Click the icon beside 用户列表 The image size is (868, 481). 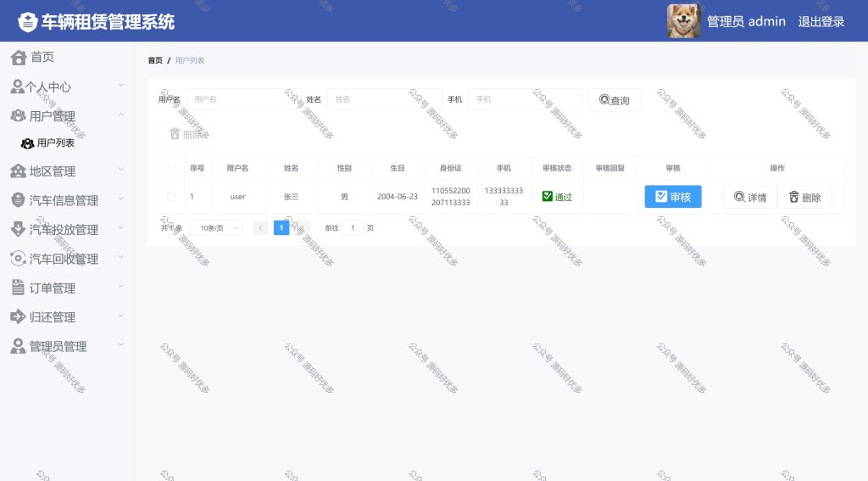pos(27,143)
